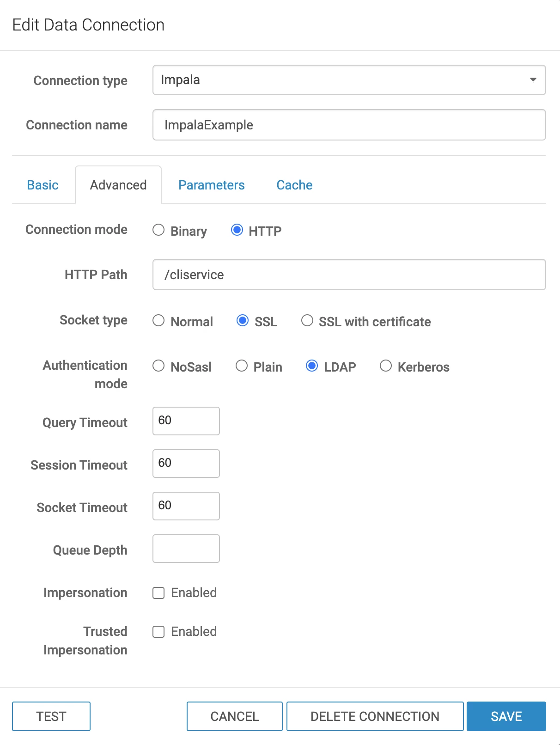The height and width of the screenshot is (745, 560).
Task: Switch to the Basic tab
Action: coord(43,185)
